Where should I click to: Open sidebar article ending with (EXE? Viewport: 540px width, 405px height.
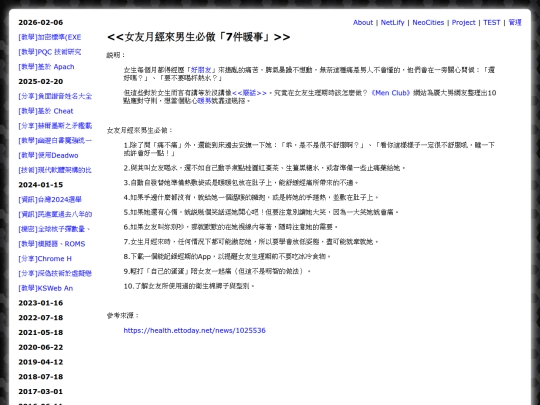(x=50, y=37)
